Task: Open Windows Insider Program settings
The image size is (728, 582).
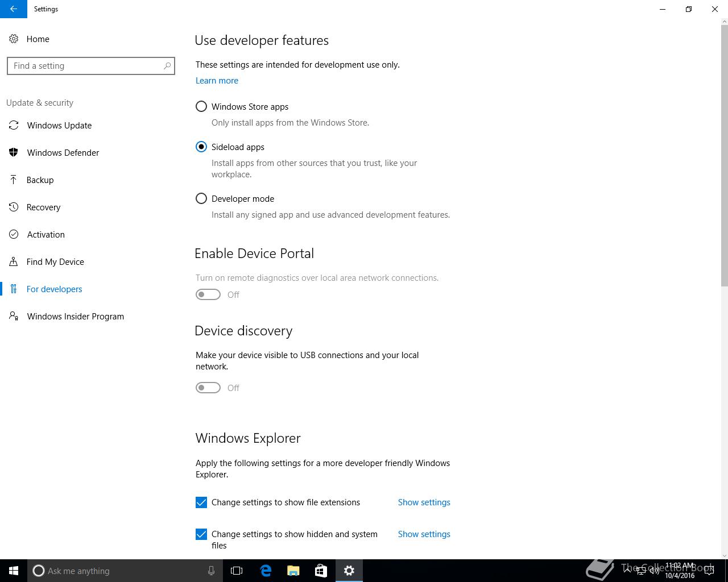Action: [x=91, y=316]
